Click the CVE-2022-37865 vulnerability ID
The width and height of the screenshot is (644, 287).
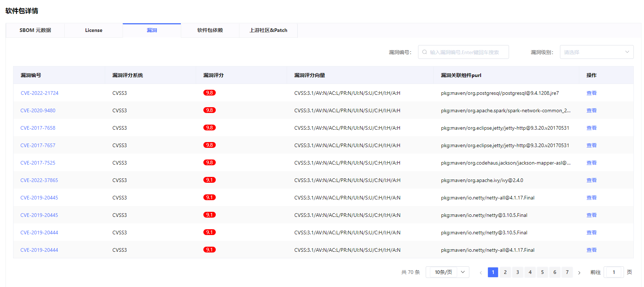[39, 180]
